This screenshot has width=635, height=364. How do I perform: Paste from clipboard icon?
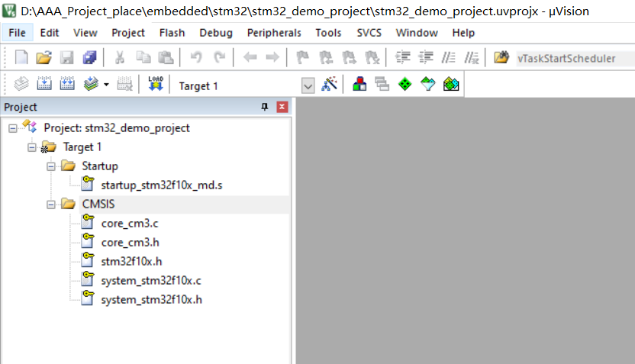coord(166,57)
